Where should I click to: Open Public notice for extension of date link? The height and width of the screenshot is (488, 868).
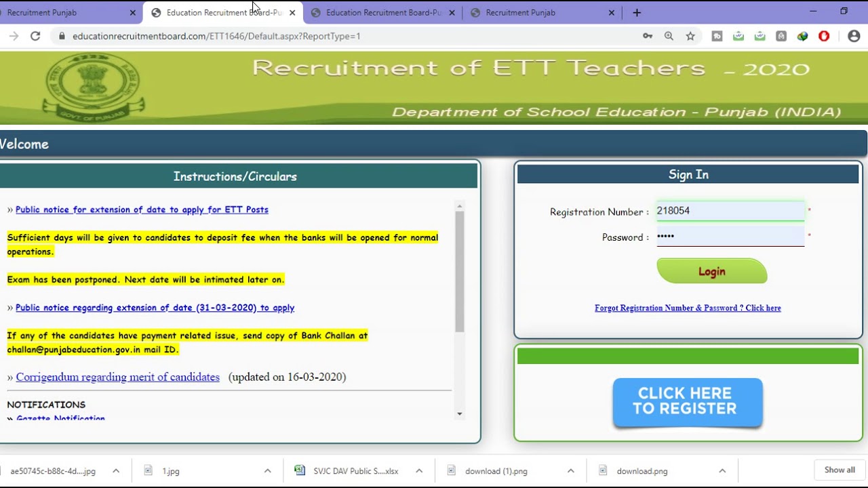[142, 209]
